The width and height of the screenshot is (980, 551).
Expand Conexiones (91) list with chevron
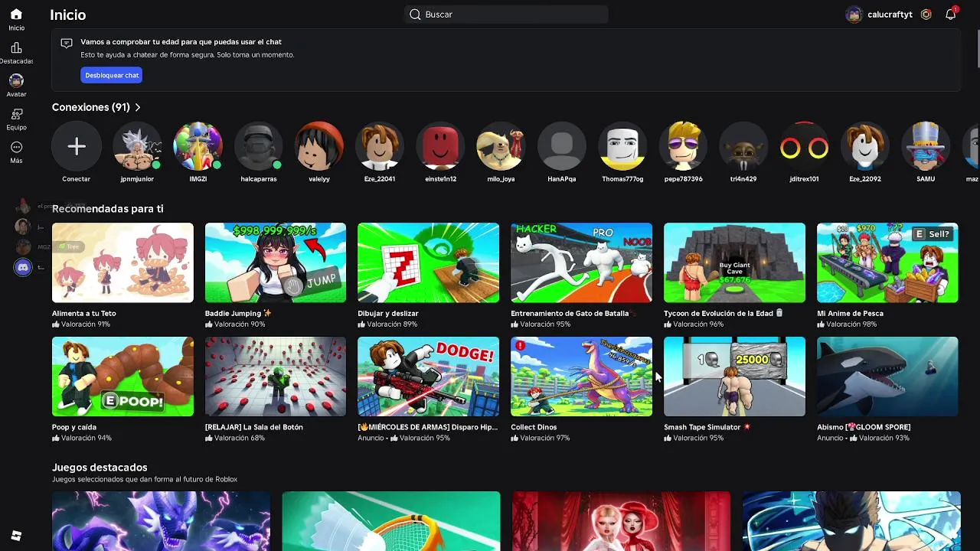138,108
